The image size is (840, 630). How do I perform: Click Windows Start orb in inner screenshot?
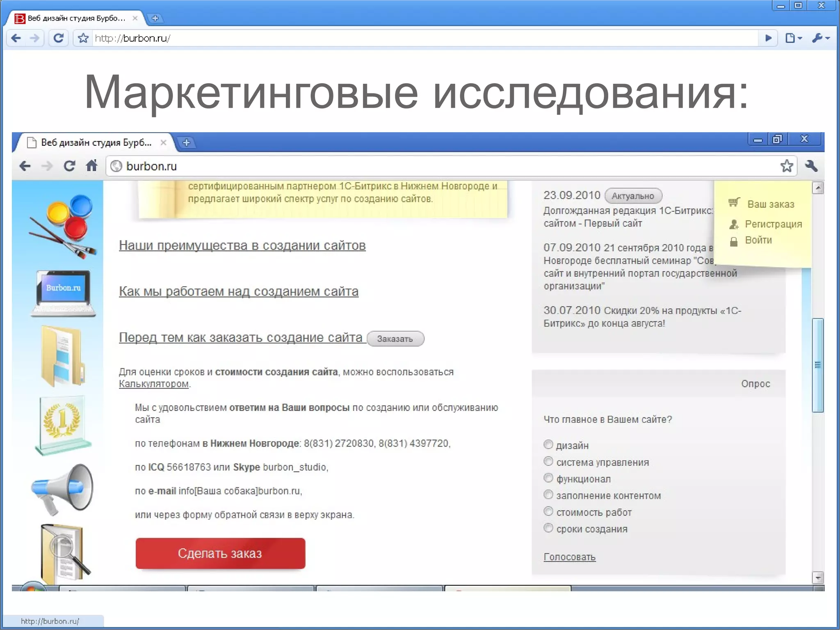(34, 586)
